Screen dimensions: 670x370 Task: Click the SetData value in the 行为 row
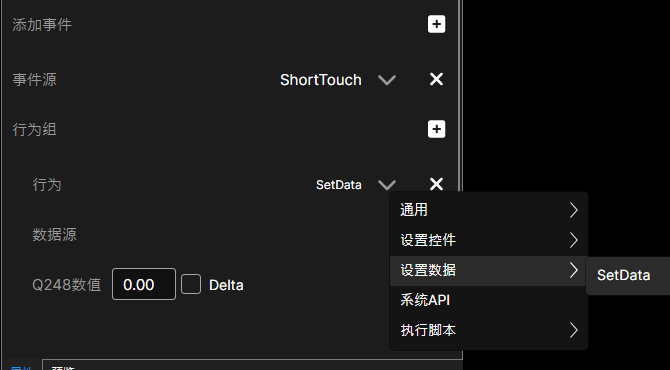338,185
